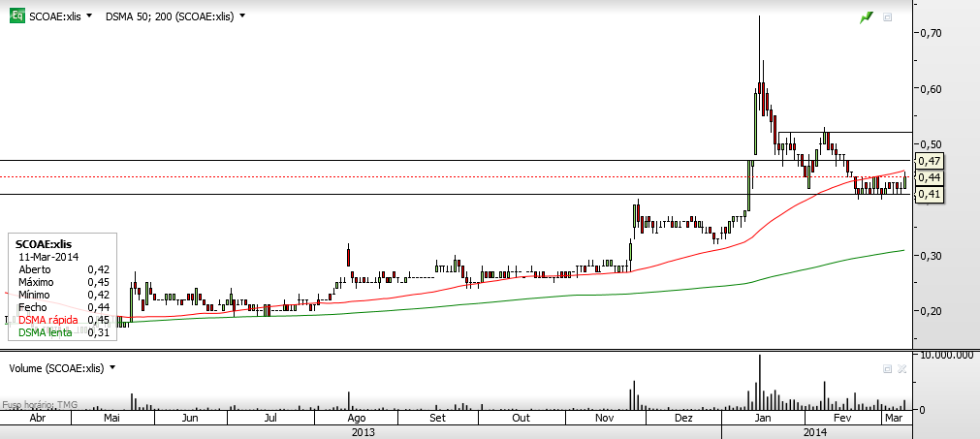Click the Aberto label in data box
980x439 pixels.
coord(34,269)
